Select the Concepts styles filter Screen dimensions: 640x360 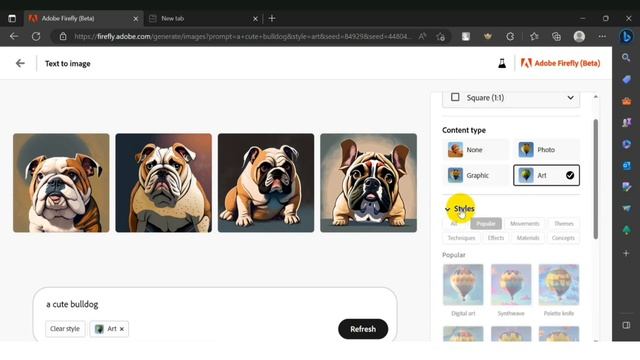point(563,238)
